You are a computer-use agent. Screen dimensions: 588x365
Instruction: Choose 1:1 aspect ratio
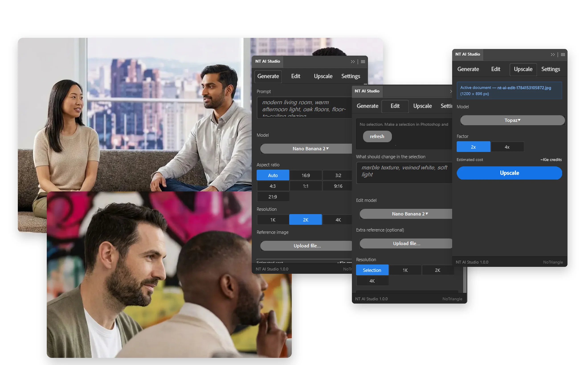click(306, 186)
